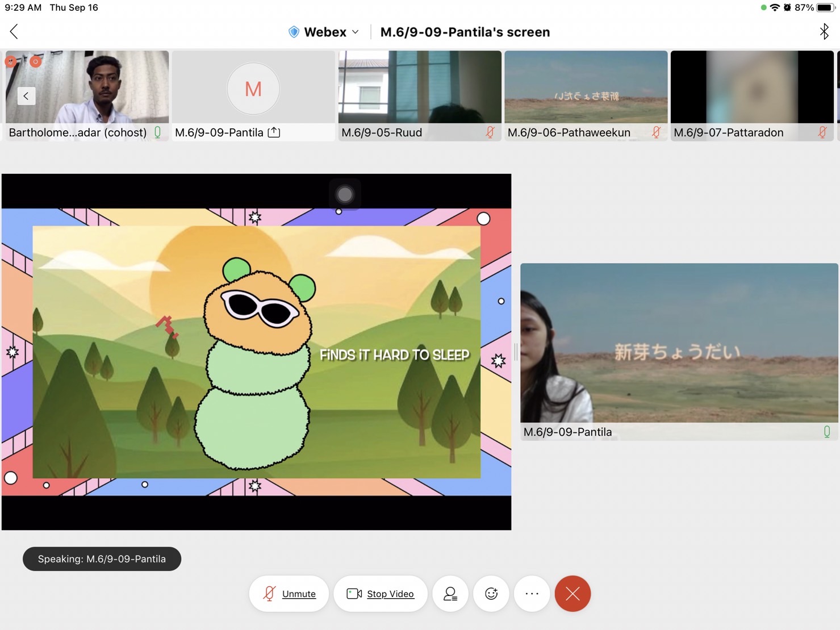The image size is (840, 630).
Task: Tap the Bluetooth audio icon
Action: pos(824,31)
